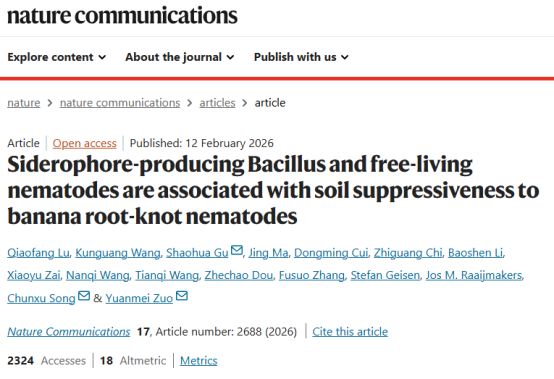
Task: Select author Kunguang Wang
Action: [118, 253]
